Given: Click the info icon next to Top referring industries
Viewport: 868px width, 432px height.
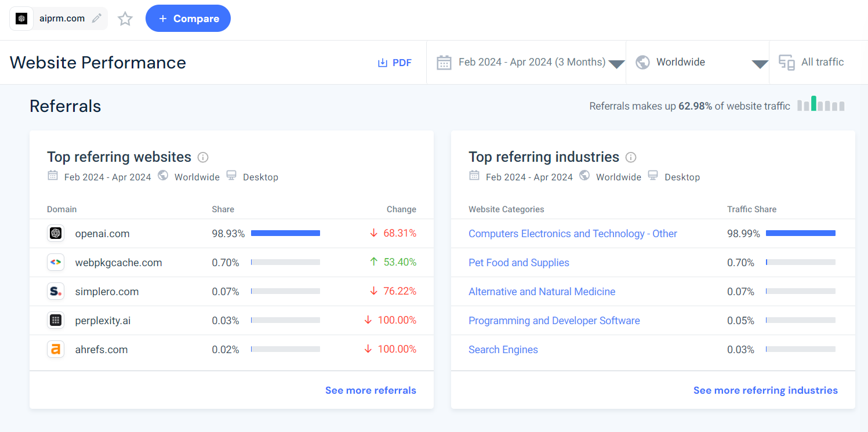Looking at the screenshot, I should 631,157.
